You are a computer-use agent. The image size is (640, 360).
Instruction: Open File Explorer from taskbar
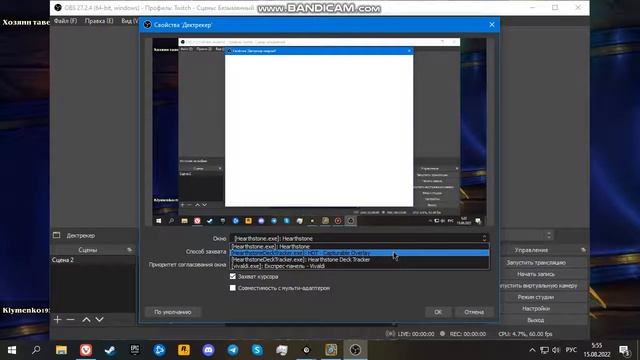coord(61,350)
